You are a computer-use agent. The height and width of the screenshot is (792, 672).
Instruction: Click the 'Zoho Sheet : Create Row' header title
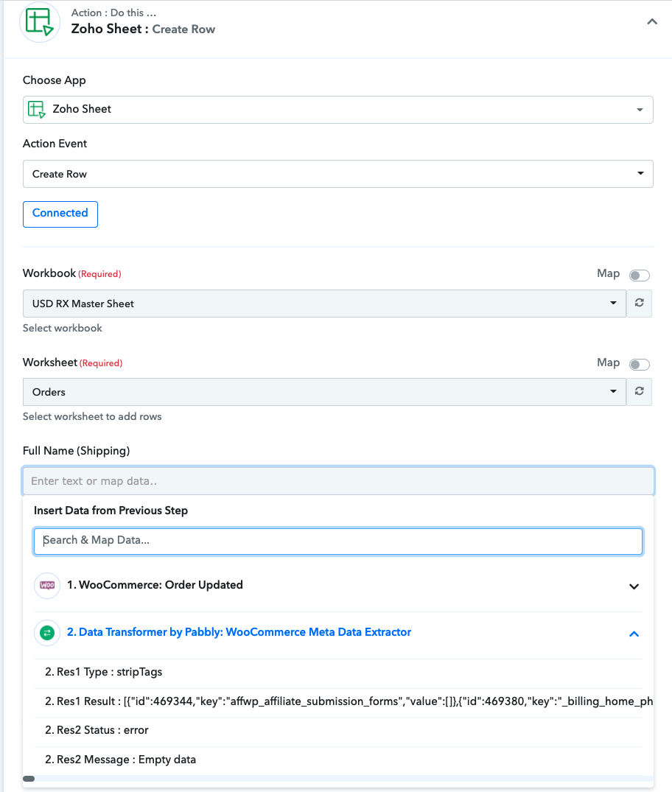pyautogui.click(x=143, y=29)
